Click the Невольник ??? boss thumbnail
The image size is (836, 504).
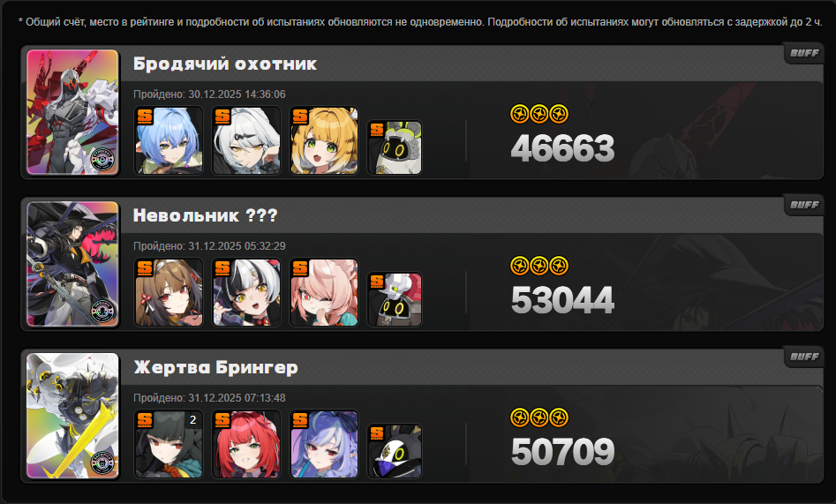(72, 264)
